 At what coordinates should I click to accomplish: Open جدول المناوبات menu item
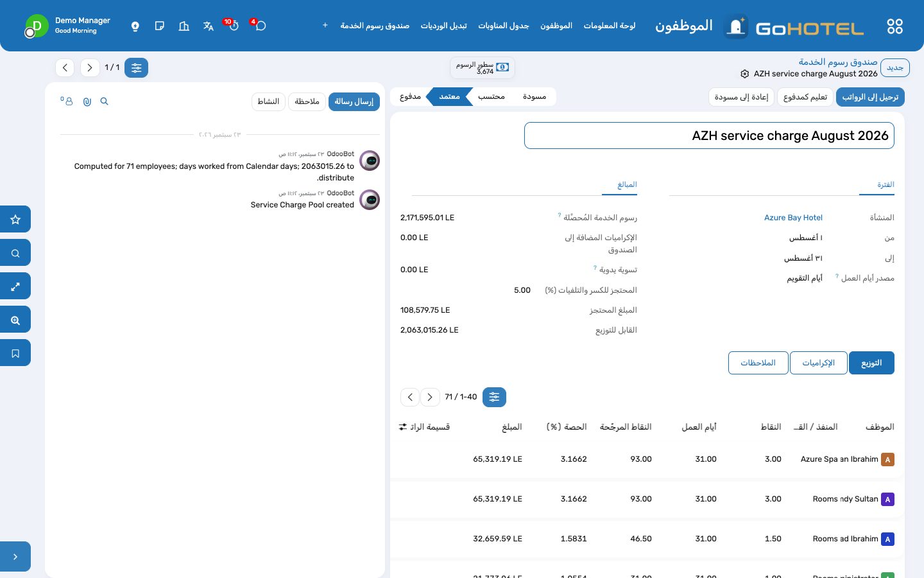[504, 26]
